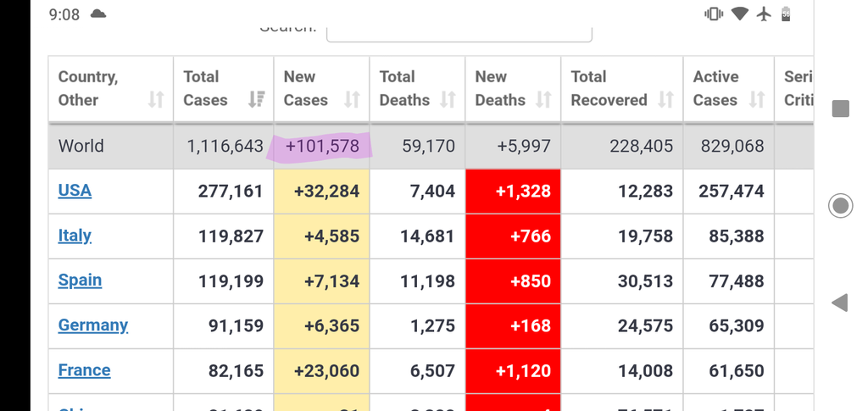Open the Italy country link
Viewport: 868px width, 411px height.
pyautogui.click(x=75, y=236)
